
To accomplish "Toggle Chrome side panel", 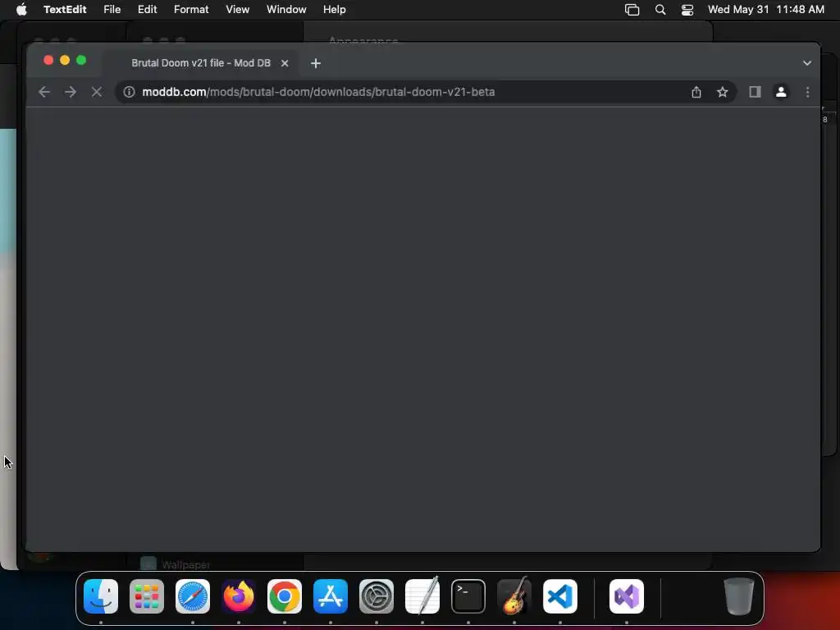I will (x=755, y=92).
